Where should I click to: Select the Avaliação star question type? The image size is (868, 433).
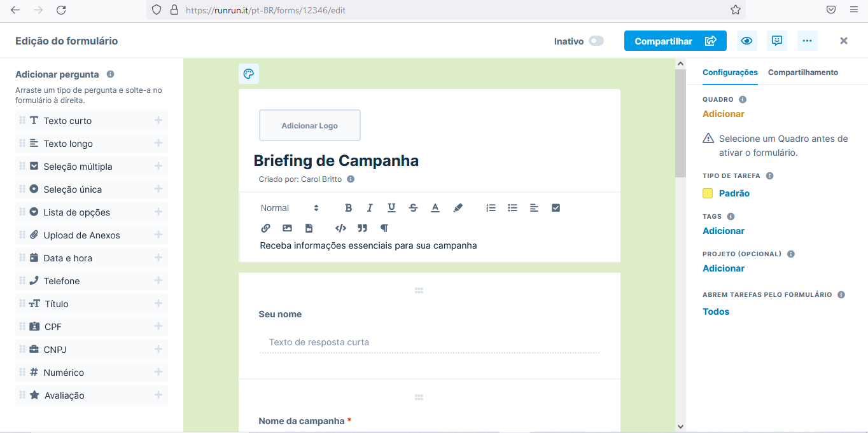(x=92, y=395)
